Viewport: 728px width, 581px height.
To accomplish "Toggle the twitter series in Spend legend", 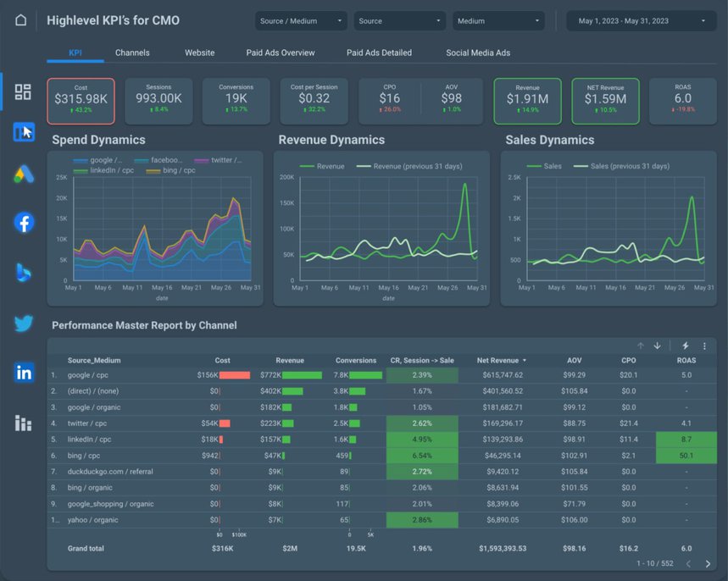I will 218,160.
